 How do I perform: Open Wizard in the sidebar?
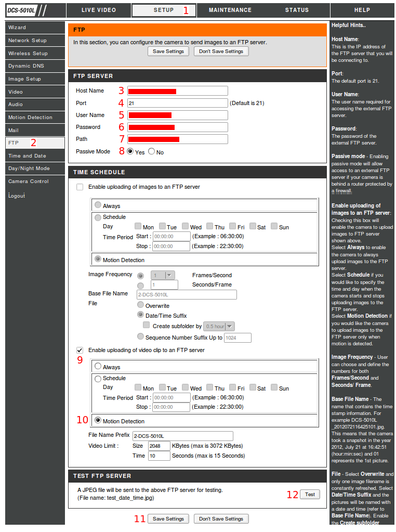[x=35, y=28]
